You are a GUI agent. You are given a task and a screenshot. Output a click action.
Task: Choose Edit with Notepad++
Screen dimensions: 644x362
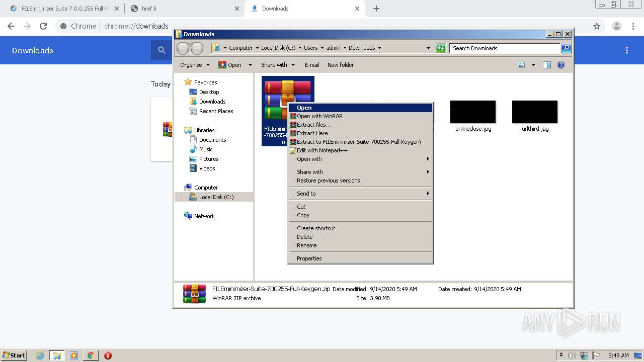coord(360,150)
